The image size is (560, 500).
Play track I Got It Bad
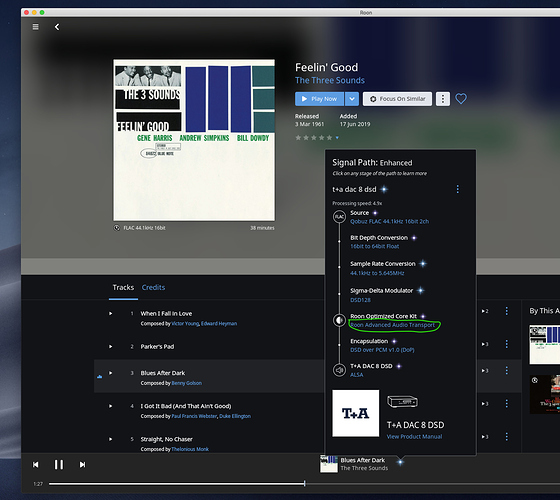111,406
